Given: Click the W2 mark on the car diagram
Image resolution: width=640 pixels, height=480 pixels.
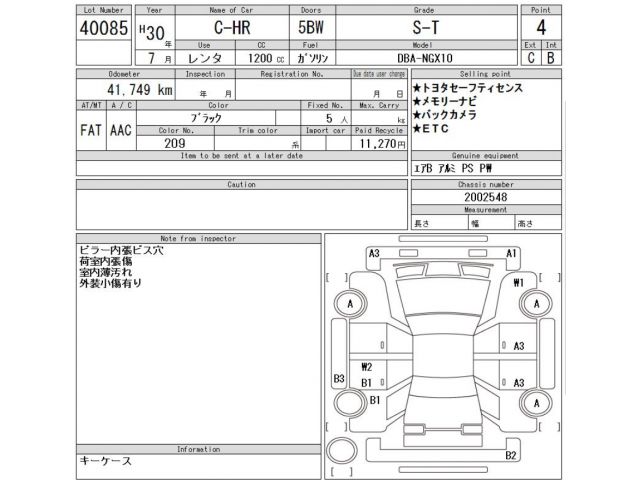Looking at the screenshot, I should point(367,367).
